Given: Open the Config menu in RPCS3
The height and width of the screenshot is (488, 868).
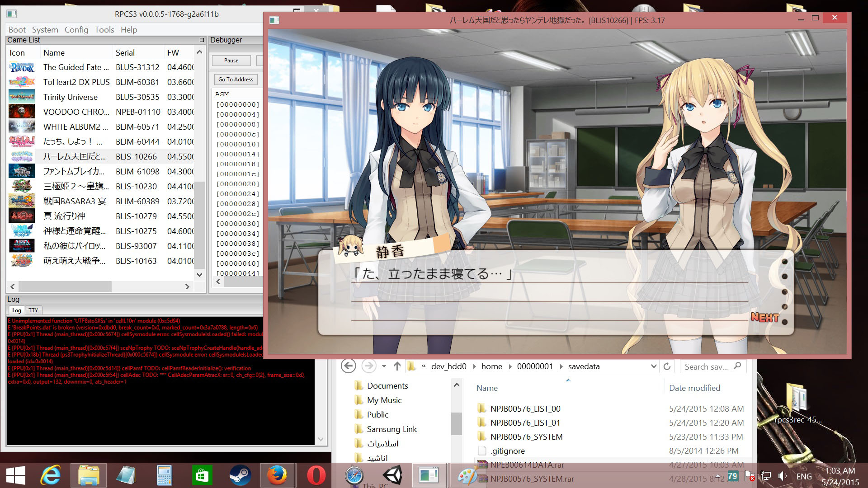Looking at the screenshot, I should coord(76,29).
